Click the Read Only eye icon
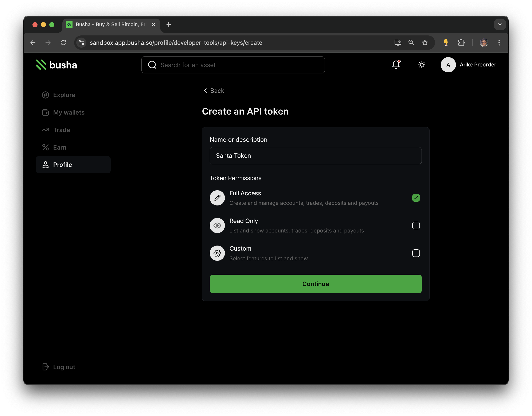 [217, 225]
